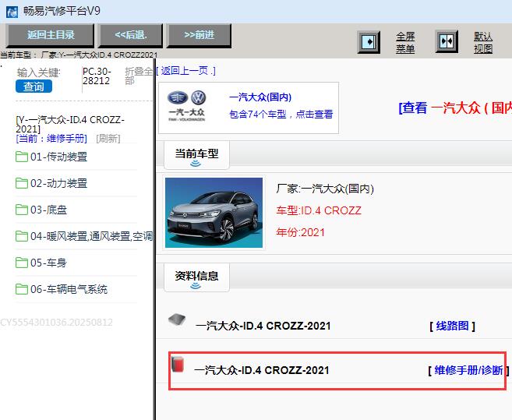Click the 查询 search button

(x=34, y=86)
